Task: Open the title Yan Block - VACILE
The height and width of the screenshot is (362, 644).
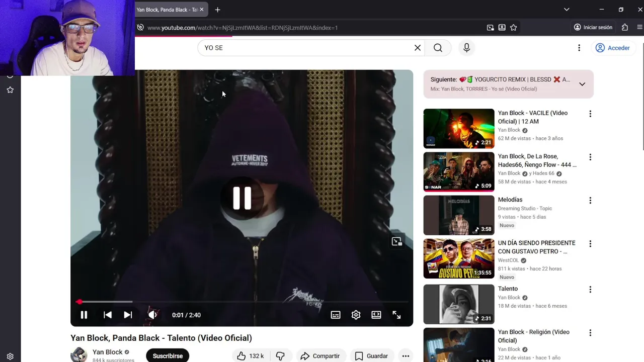Action: (x=533, y=117)
